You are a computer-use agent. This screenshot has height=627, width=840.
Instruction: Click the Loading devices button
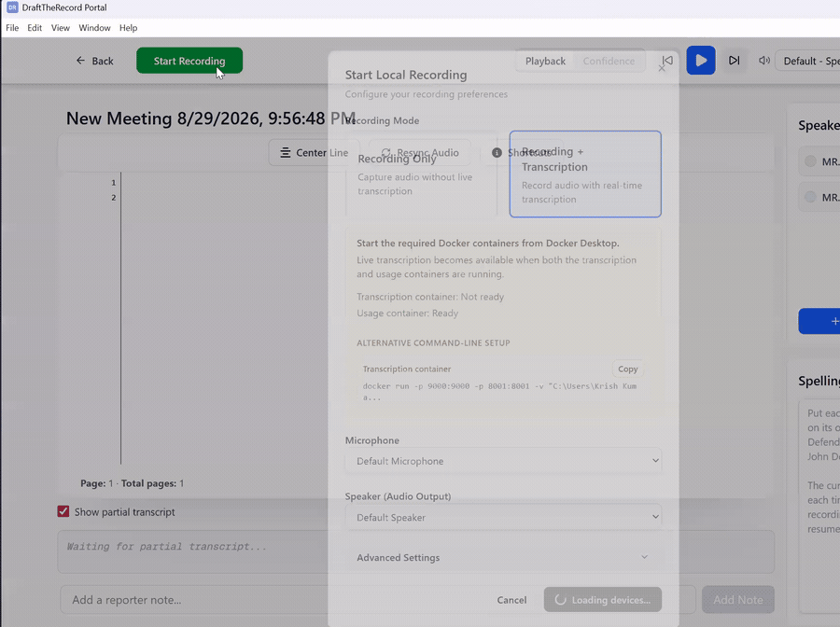tap(603, 600)
